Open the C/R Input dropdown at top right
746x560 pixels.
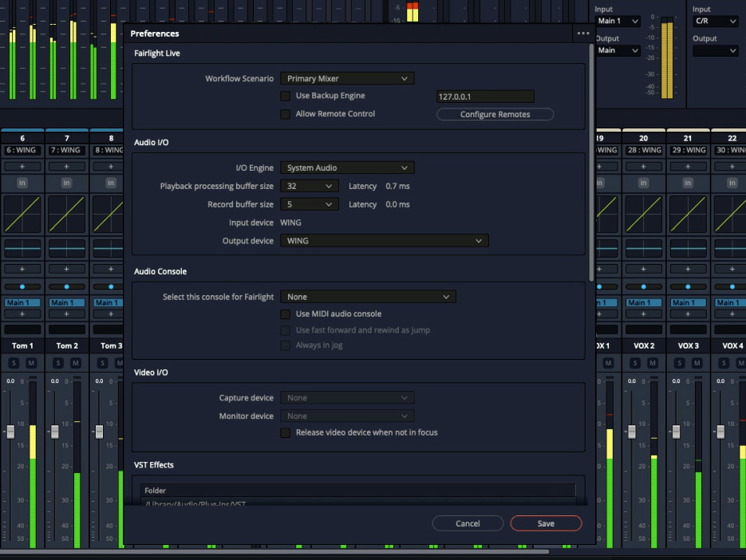(715, 21)
